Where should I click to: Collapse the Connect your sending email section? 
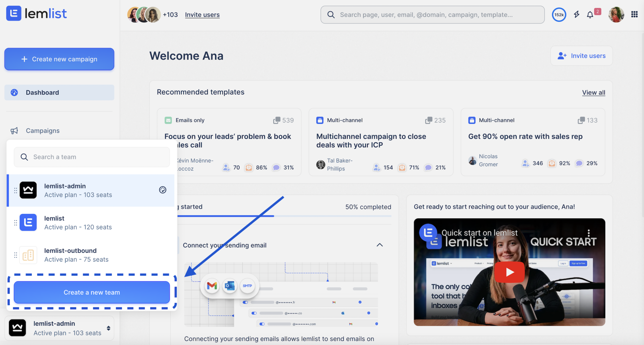pyautogui.click(x=380, y=245)
